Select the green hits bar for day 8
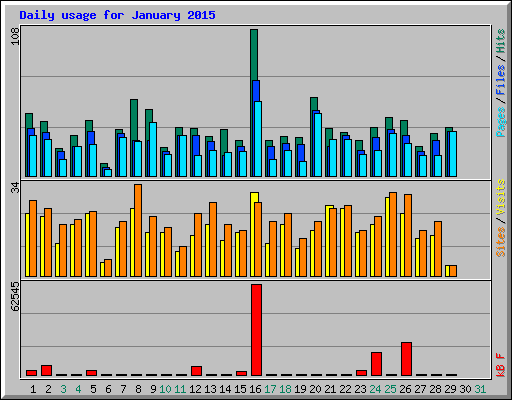 134,120
